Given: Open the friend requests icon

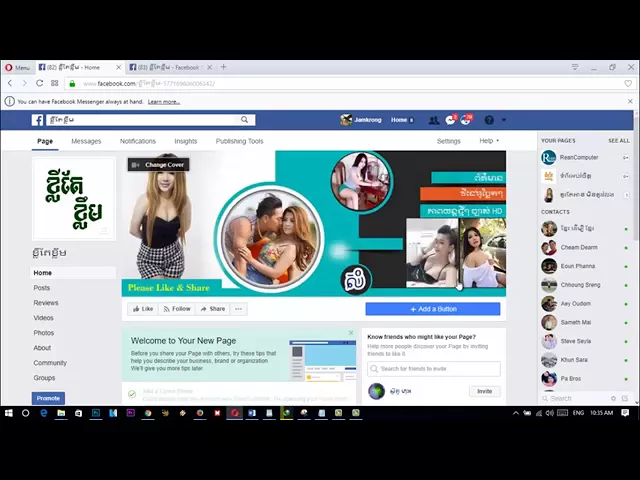Looking at the screenshot, I should pyautogui.click(x=433, y=120).
